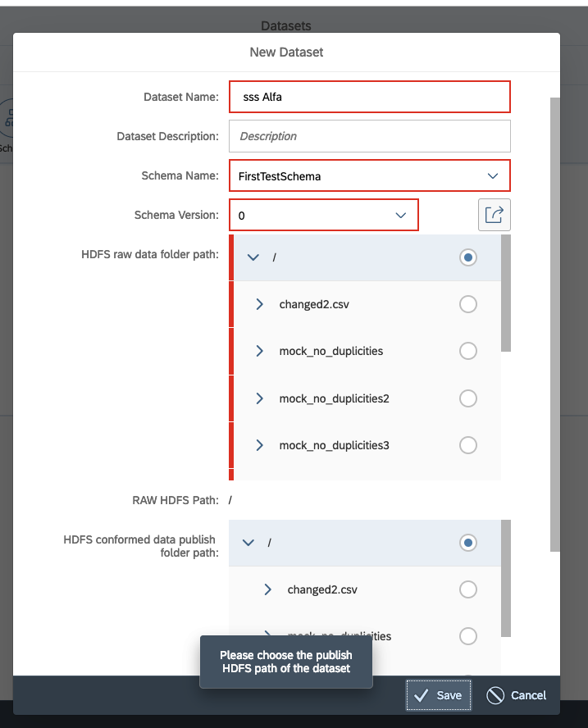This screenshot has width=588, height=728.
Task: Expand changed2.csv in raw path tree
Action: tap(260, 303)
